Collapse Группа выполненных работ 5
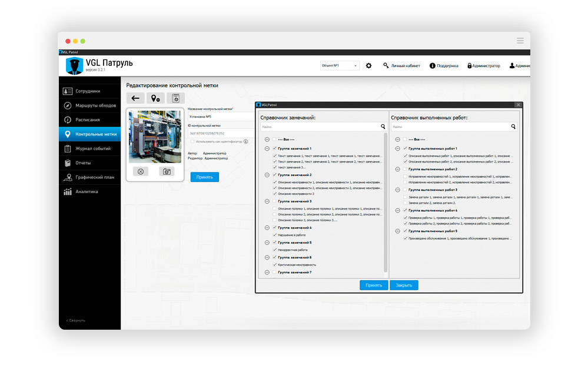 pyautogui.click(x=397, y=231)
